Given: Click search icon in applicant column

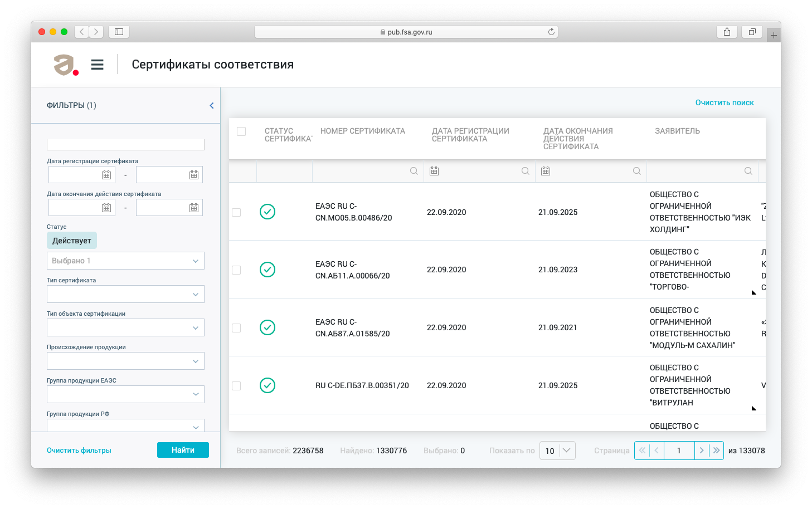Looking at the screenshot, I should click(x=748, y=171).
